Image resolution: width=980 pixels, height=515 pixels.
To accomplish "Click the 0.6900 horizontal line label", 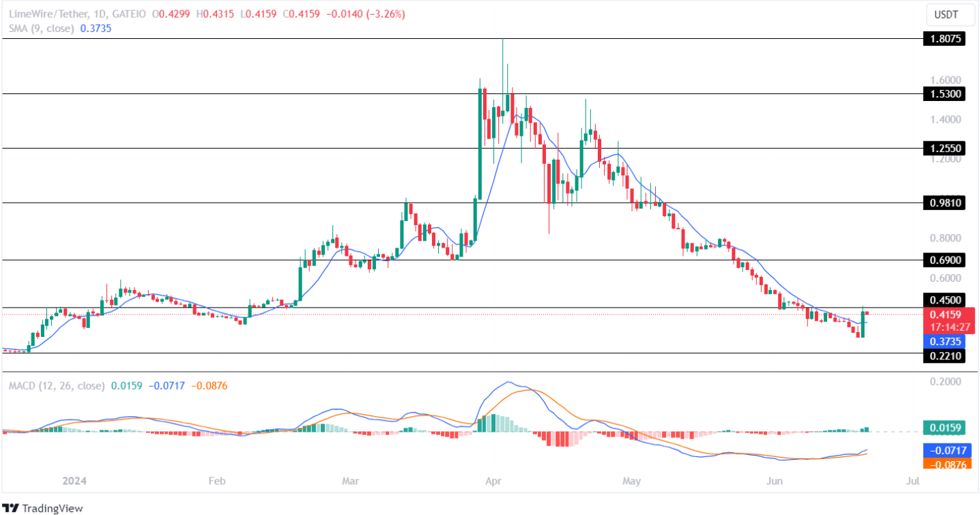I will 943,260.
